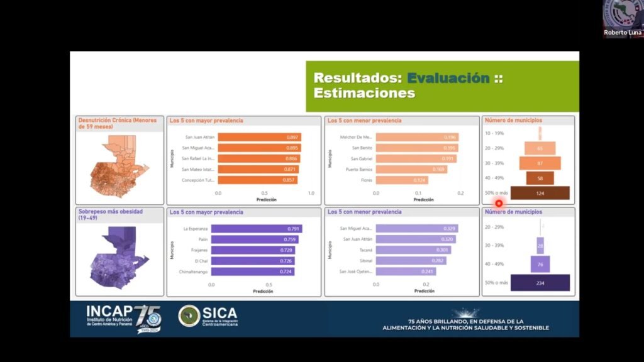Screen dimensions: 644x362
Task: Select the dark brown 124 funnel segment
Action: 540,193
